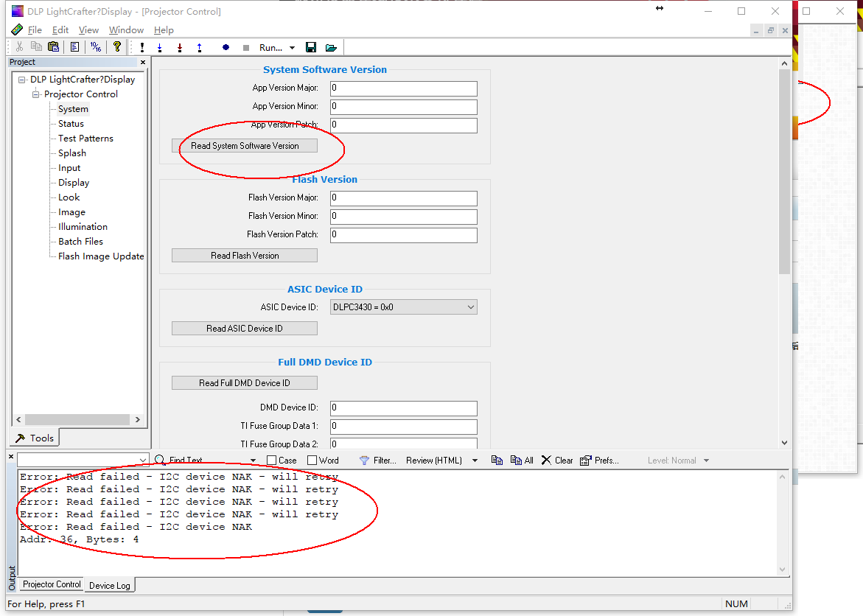Click the Run... toolbar button
Image resolution: width=863 pixels, height=616 pixels.
(x=270, y=48)
